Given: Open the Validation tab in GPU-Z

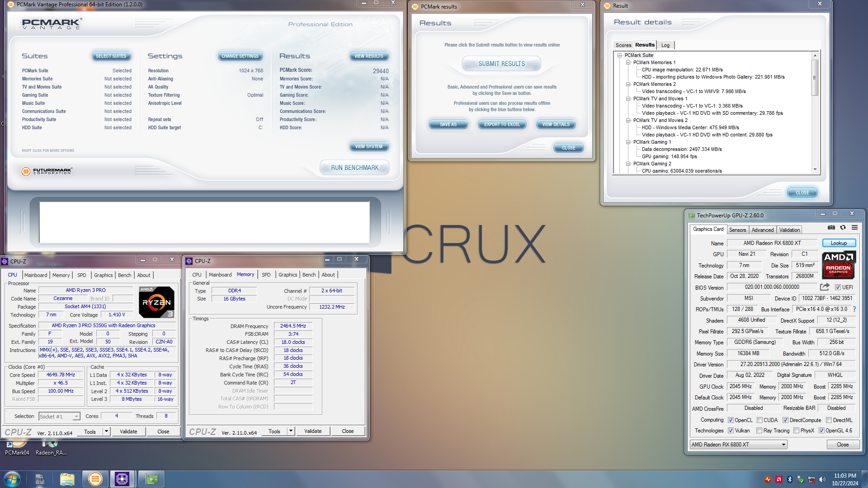Looking at the screenshot, I should (x=789, y=230).
